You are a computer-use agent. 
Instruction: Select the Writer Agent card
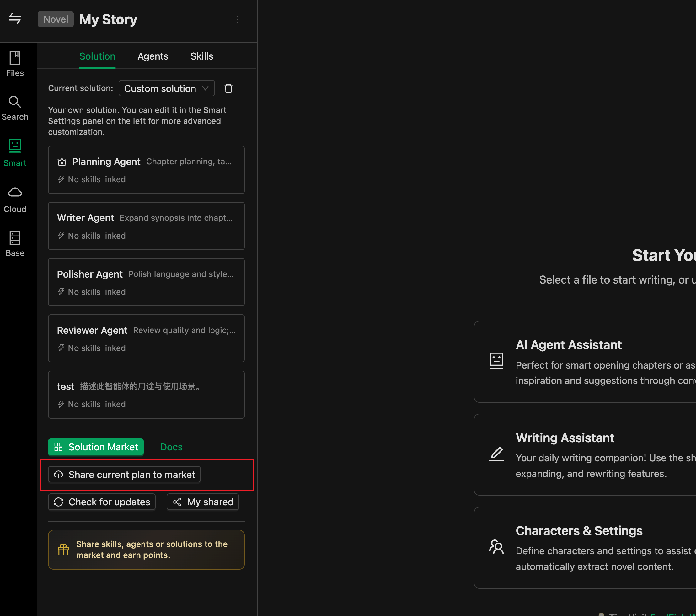[147, 226]
